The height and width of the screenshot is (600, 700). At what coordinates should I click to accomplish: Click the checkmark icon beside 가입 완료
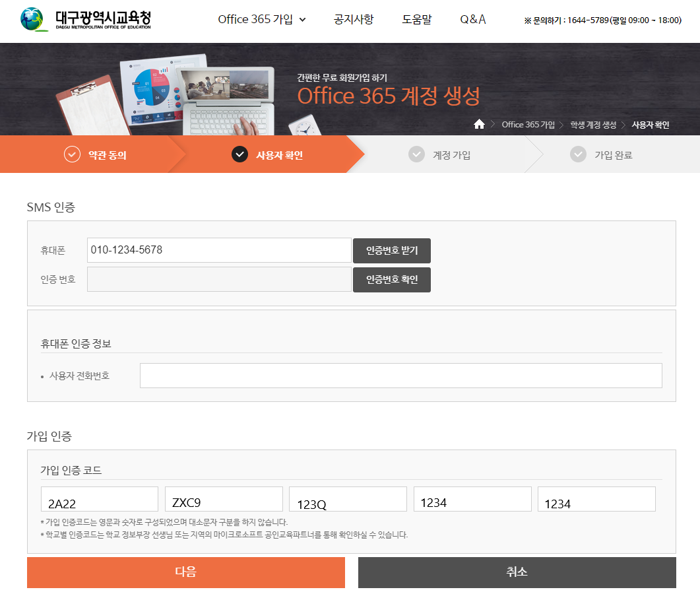[578, 154]
